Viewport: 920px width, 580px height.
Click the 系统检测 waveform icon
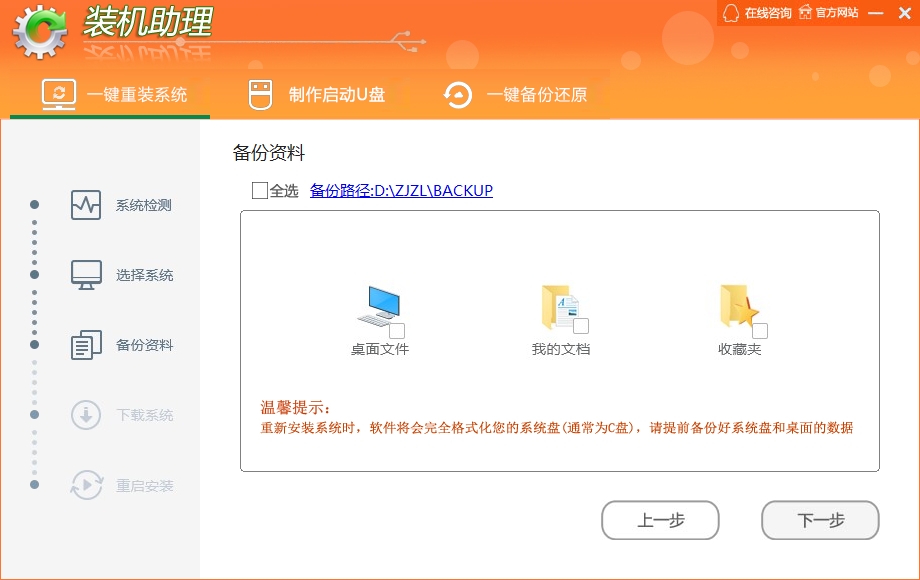click(x=86, y=205)
